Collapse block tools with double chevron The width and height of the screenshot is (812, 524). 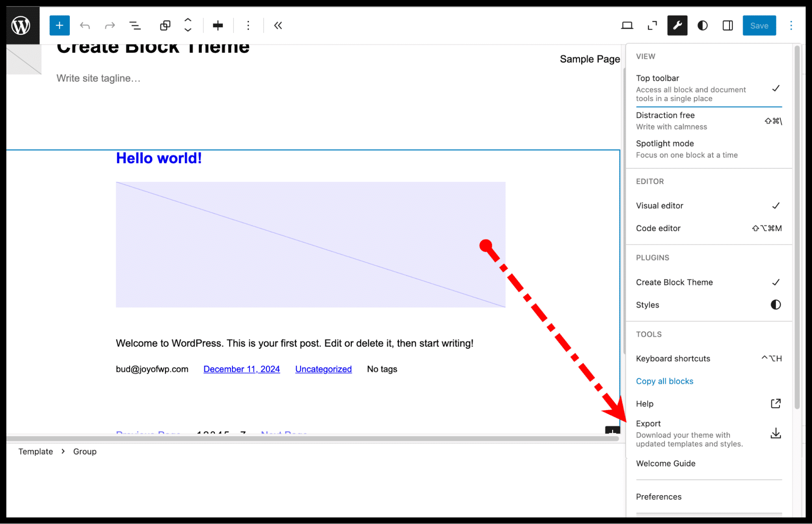278,26
